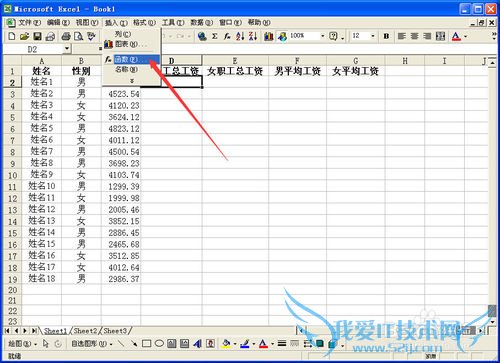The height and width of the screenshot is (363, 500).
Task: Click the toolbar fx Paste Function icon
Action: [227, 36]
